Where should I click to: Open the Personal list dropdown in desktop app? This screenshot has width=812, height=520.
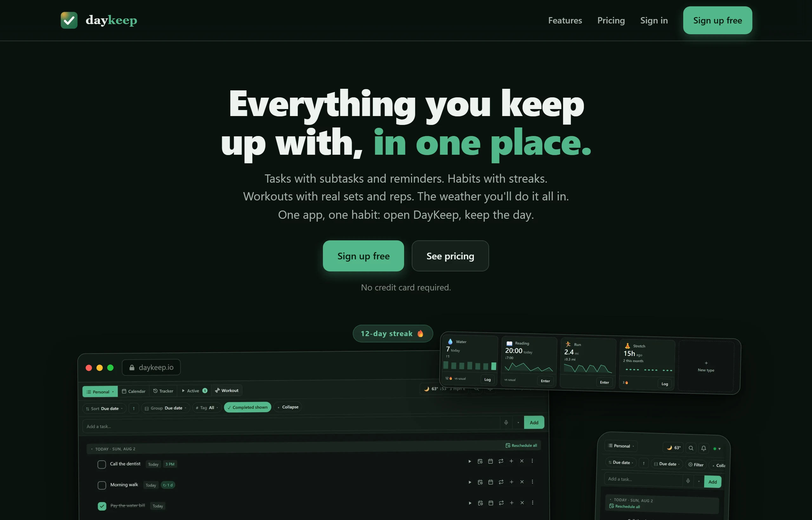pos(100,392)
